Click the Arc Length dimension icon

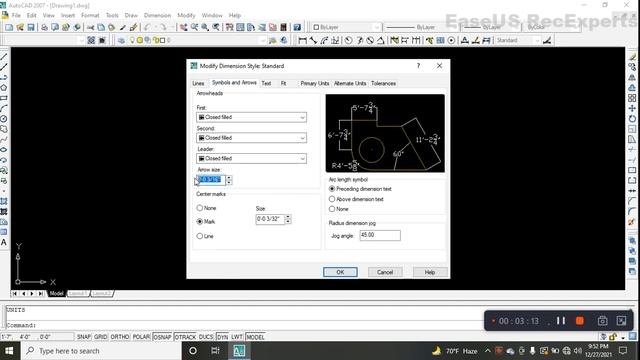pyautogui.click(x=324, y=40)
